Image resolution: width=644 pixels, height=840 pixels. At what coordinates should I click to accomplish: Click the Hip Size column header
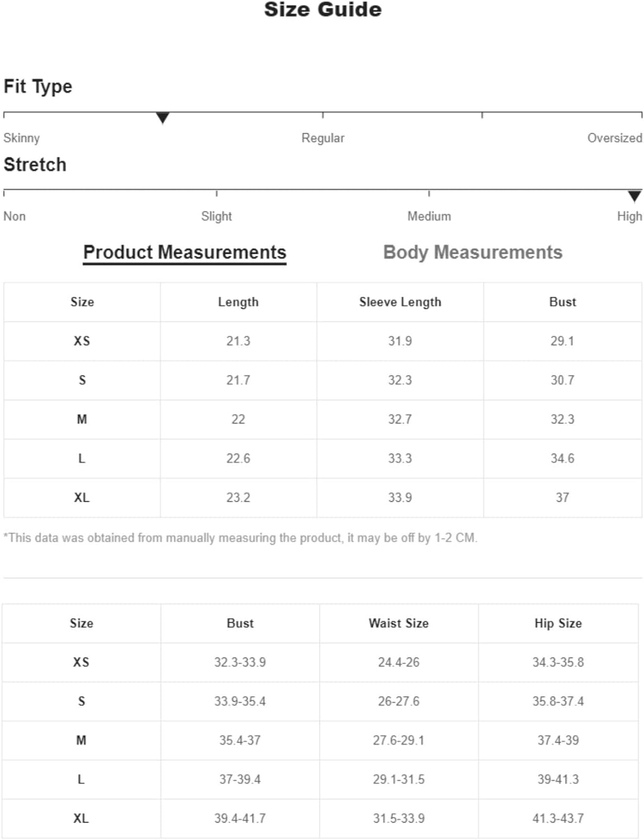pyautogui.click(x=558, y=623)
